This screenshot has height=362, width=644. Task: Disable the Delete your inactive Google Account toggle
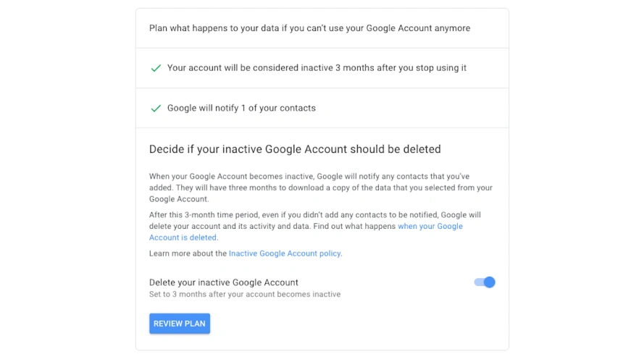(484, 282)
